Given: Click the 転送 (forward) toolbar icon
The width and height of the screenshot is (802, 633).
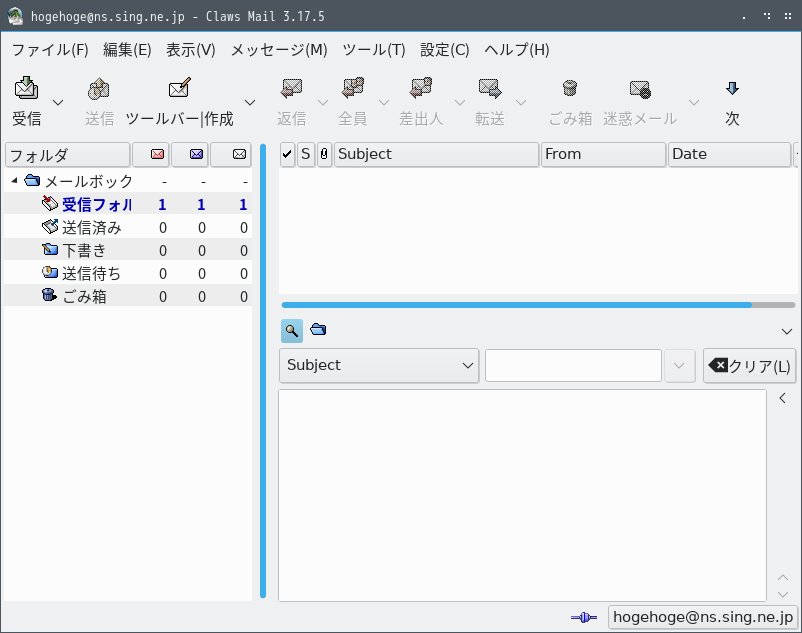Looking at the screenshot, I should 490,88.
